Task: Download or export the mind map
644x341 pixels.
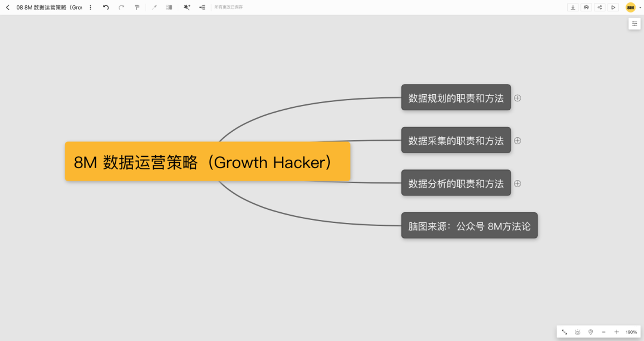Action: pos(573,7)
